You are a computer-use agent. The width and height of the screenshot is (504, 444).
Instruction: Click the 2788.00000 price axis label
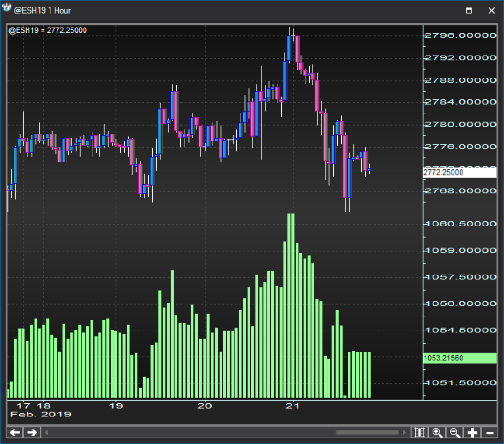[x=460, y=80]
